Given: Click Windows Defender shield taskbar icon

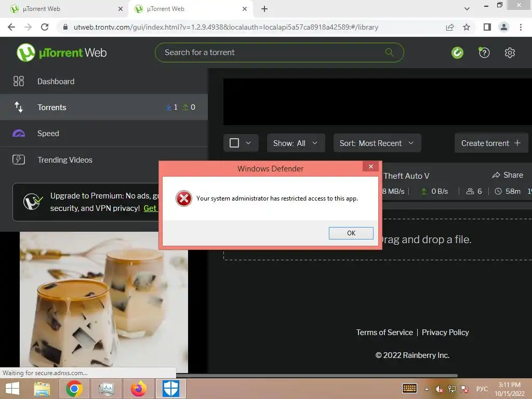Looking at the screenshot, I should (x=171, y=389).
